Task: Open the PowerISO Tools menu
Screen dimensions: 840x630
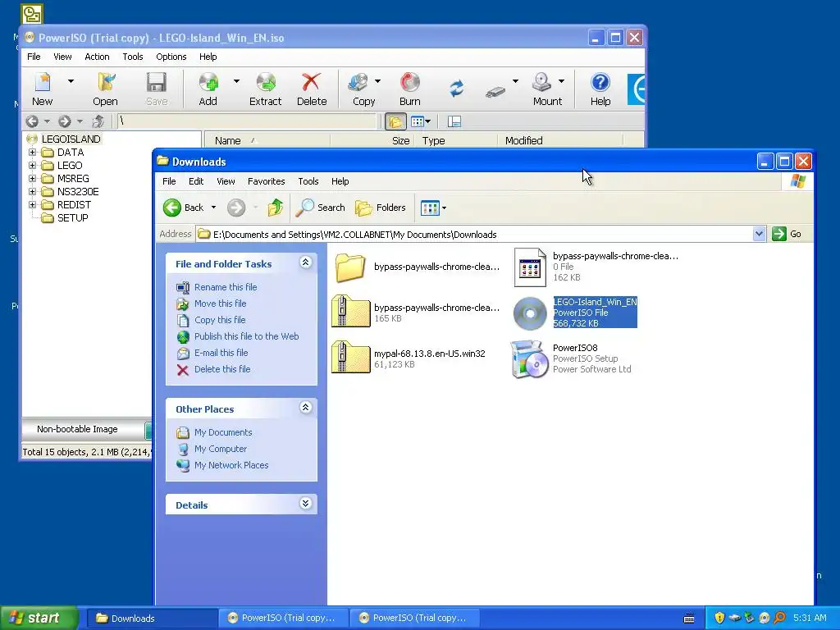Action: point(133,57)
